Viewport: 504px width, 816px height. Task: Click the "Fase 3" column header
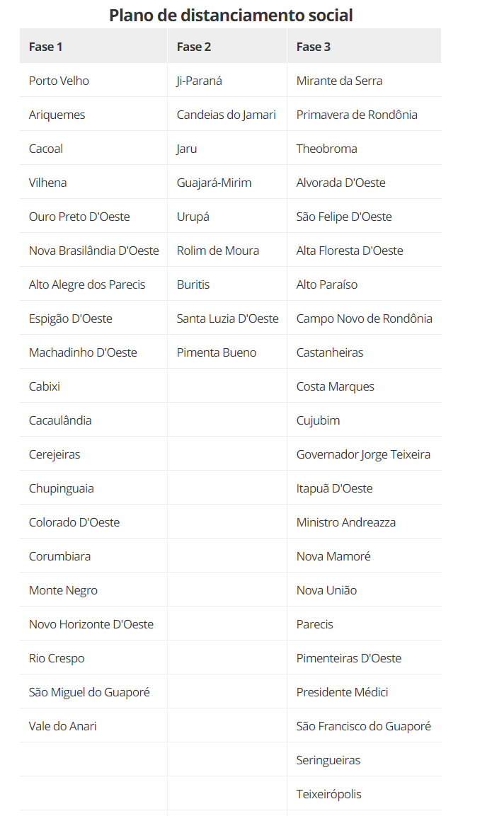pyautogui.click(x=314, y=47)
